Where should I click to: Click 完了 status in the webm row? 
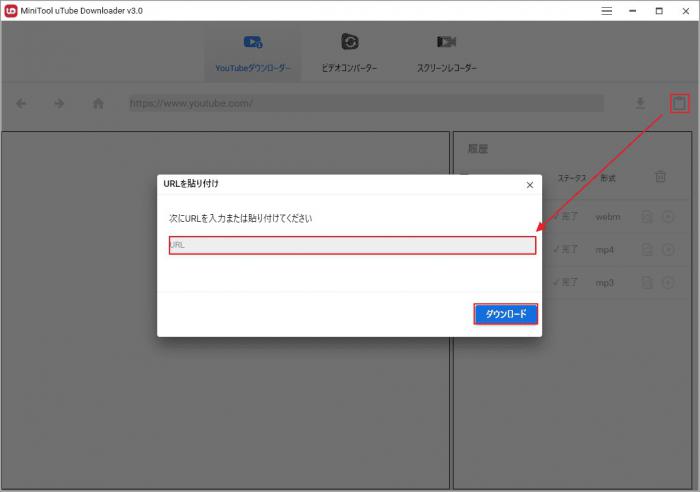[x=566, y=217]
